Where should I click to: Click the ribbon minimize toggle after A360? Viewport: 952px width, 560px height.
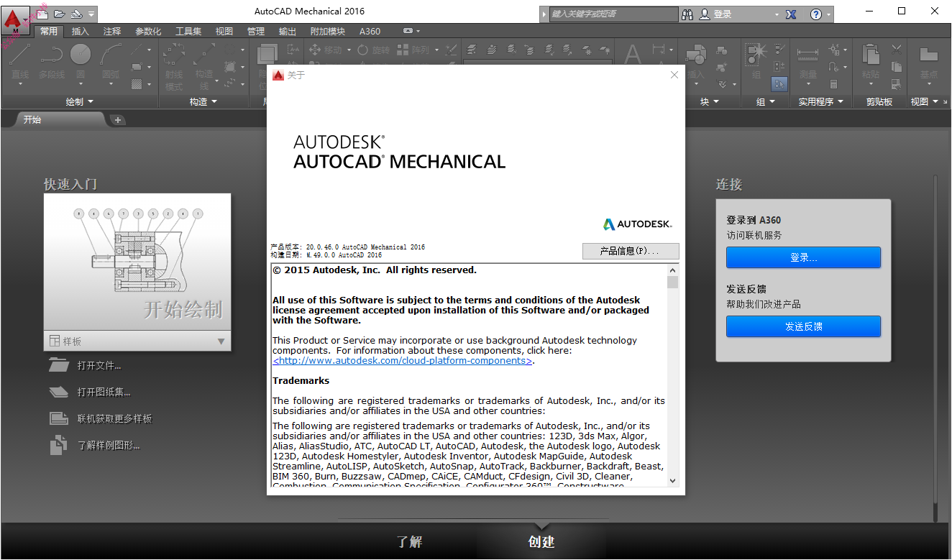[x=408, y=32]
